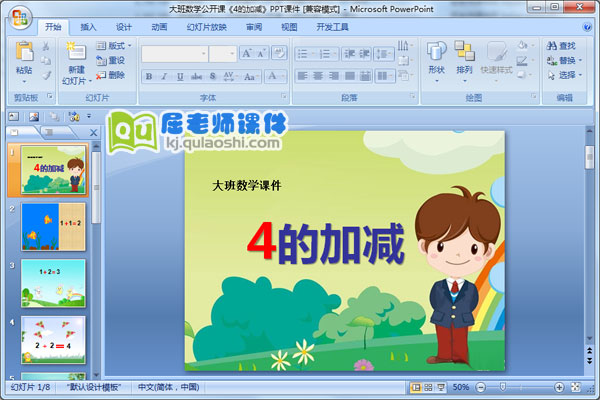
Task: Select slide 3 thumbnail showing 1+2=3
Action: point(53,283)
